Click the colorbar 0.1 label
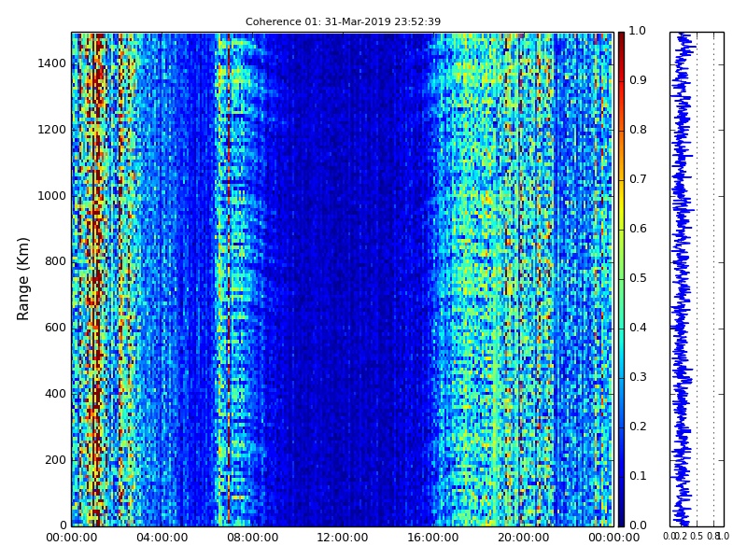Image resolution: width=747 pixels, height=560 pixels. coord(638,476)
